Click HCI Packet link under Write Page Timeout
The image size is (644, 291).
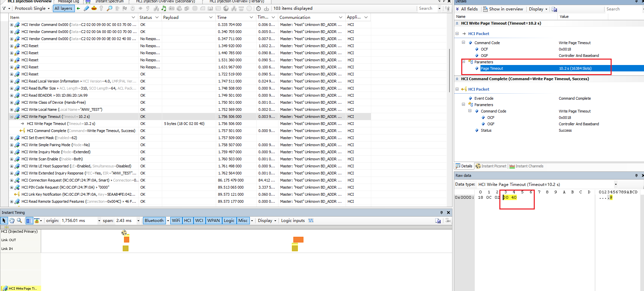[478, 34]
